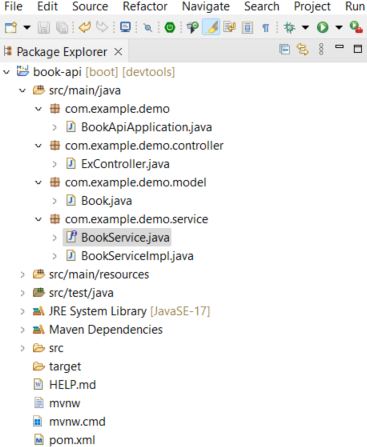Expand the src/main/resources folder
367x447 pixels.
point(22,275)
